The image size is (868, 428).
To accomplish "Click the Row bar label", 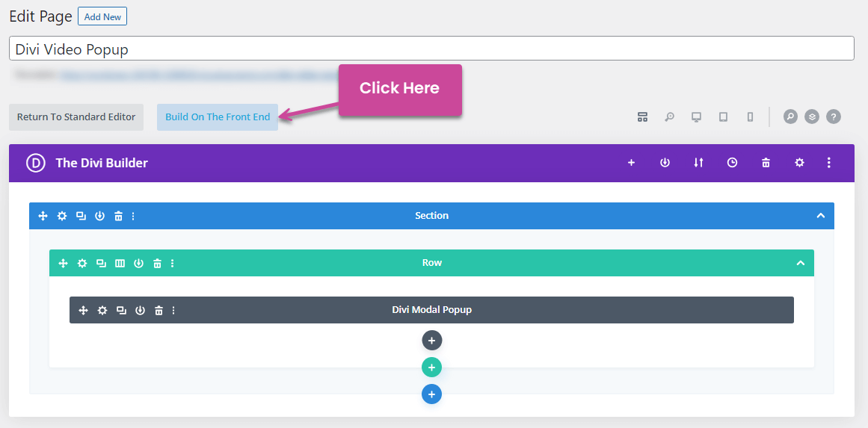I will point(432,263).
